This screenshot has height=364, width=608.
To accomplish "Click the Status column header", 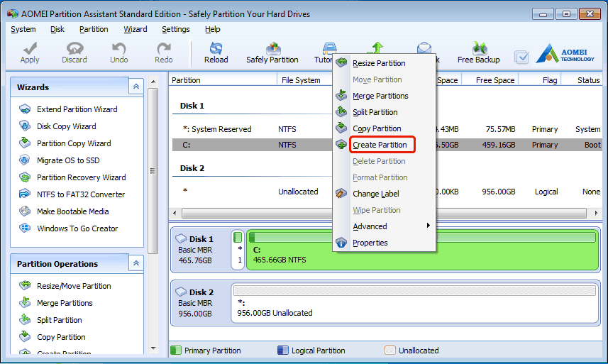I will 582,80.
